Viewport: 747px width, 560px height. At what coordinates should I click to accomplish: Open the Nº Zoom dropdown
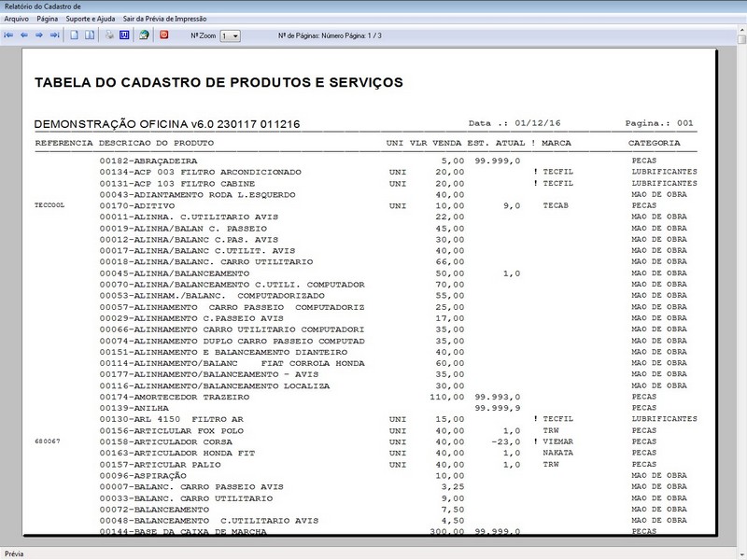pyautogui.click(x=234, y=36)
